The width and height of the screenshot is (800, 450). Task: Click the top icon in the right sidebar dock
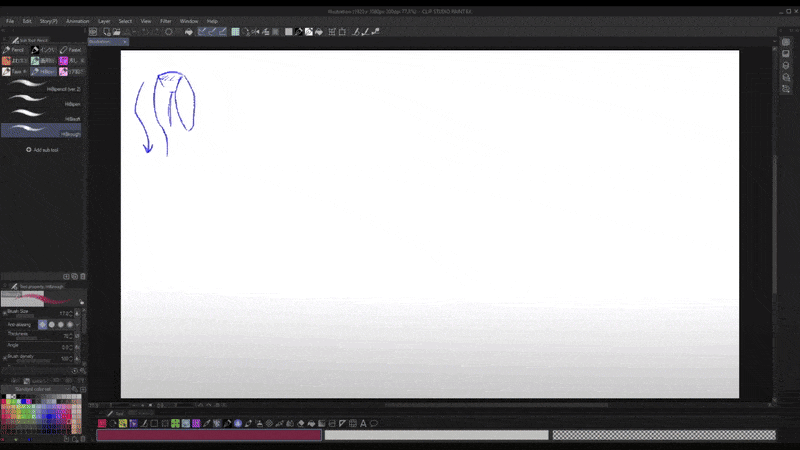[x=786, y=42]
